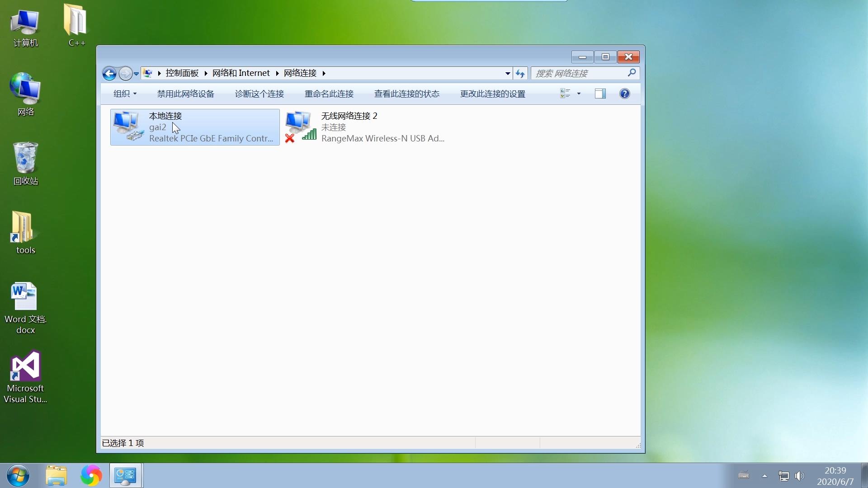Open recent pages dropdown near back button
This screenshot has height=488, width=868.
pyautogui.click(x=136, y=74)
